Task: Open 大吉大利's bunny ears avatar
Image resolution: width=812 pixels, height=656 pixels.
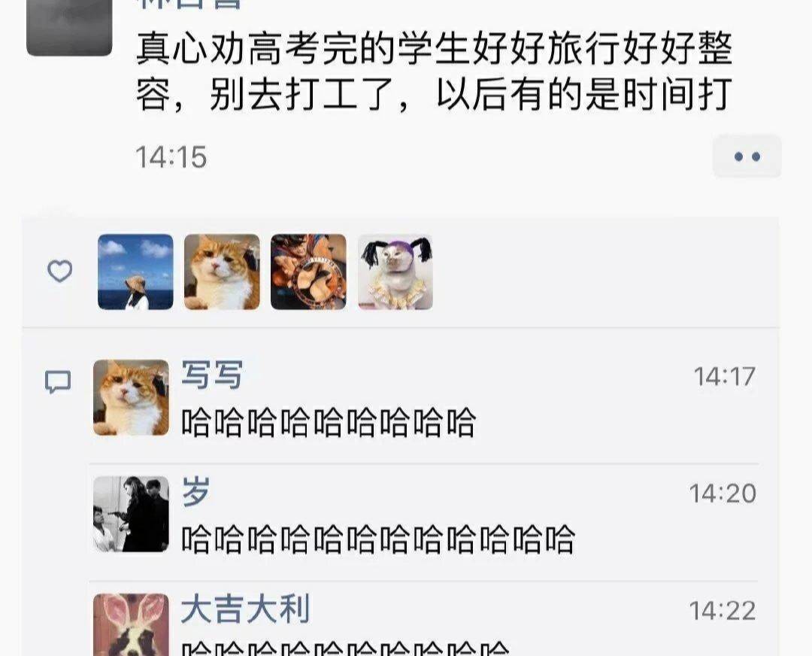Action: [131, 625]
